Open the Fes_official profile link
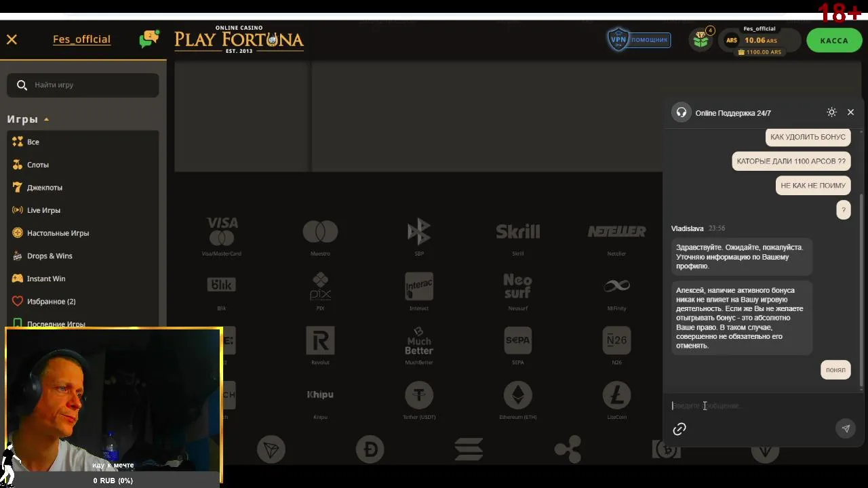Screen dimensions: 868x488 click(x=81, y=39)
